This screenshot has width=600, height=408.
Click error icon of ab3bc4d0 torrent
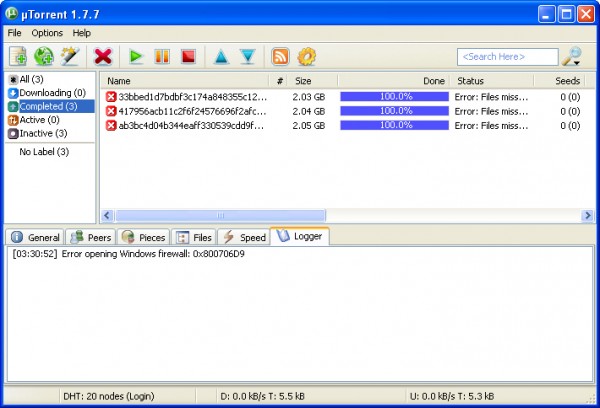click(111, 126)
